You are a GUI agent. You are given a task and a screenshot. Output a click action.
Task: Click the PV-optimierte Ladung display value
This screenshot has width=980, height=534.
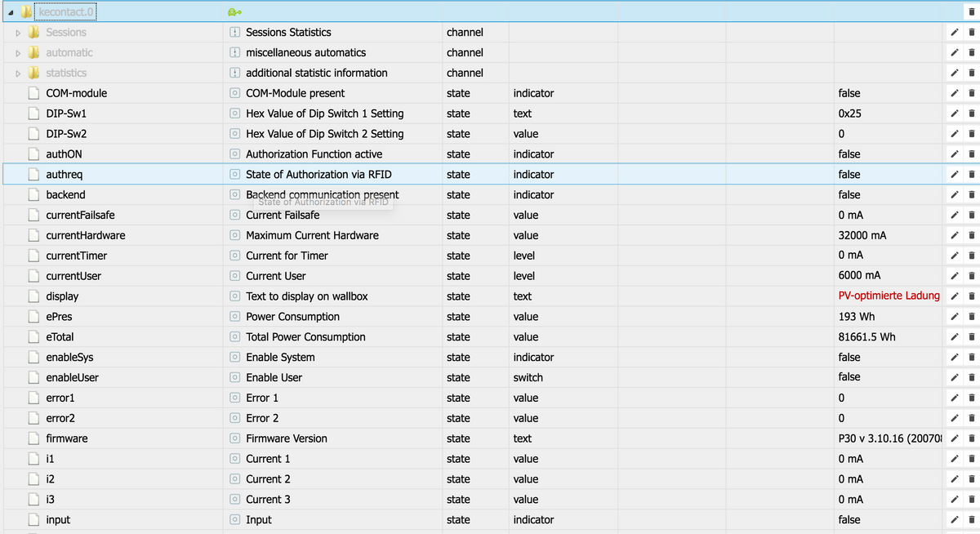coord(889,296)
